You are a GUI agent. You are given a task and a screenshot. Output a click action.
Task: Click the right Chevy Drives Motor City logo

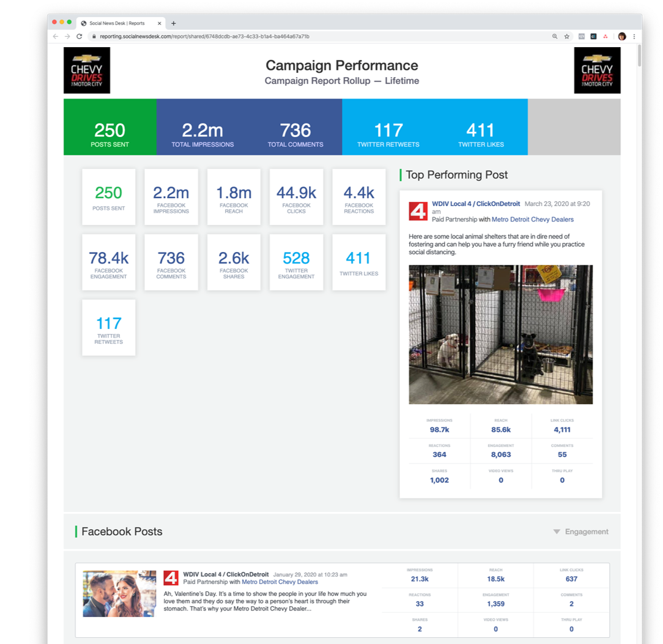coord(597,70)
